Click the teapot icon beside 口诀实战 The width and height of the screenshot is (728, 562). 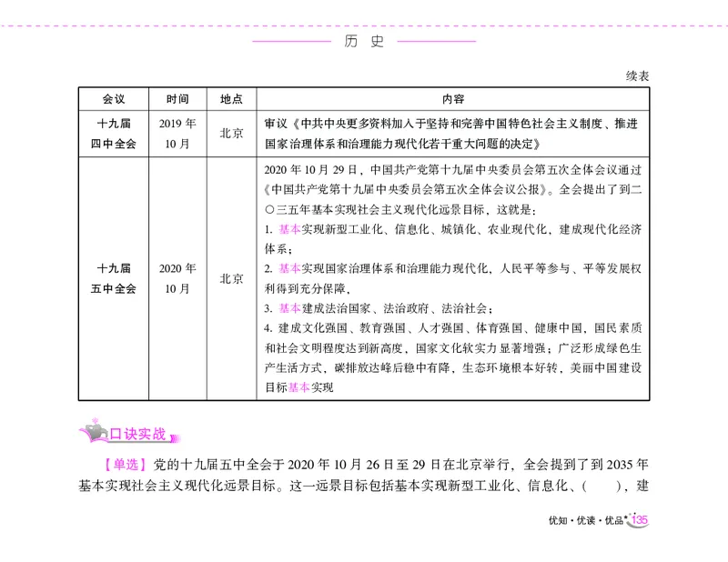(x=95, y=430)
